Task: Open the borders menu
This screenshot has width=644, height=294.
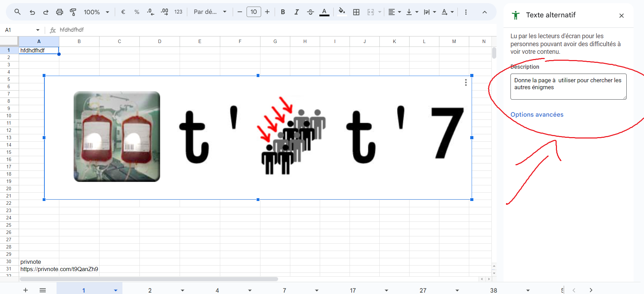Action: click(356, 12)
